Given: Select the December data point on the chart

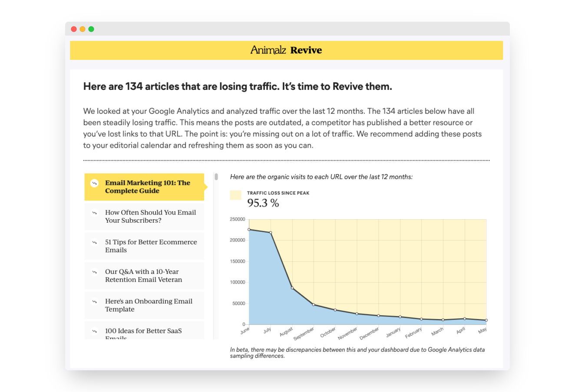Looking at the screenshot, I should (378, 316).
